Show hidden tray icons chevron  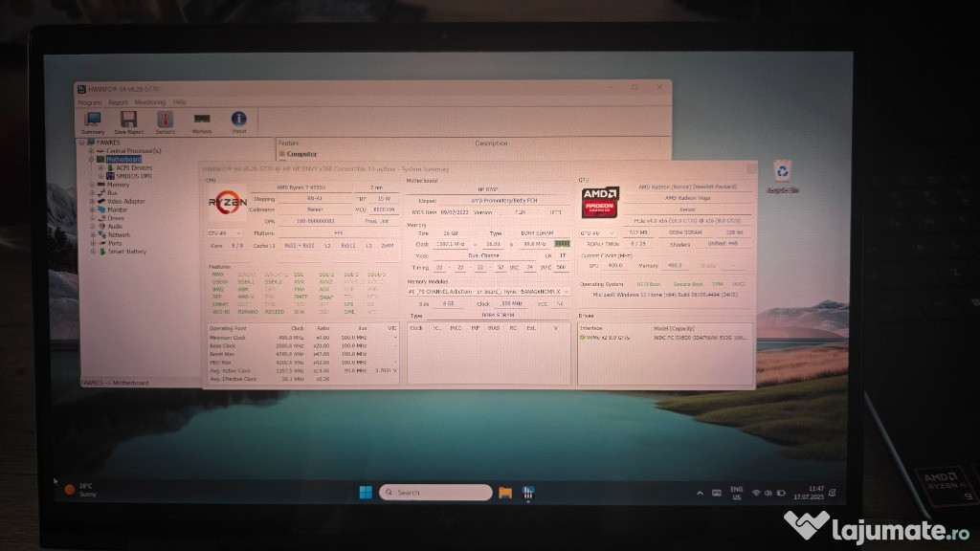pos(700,493)
